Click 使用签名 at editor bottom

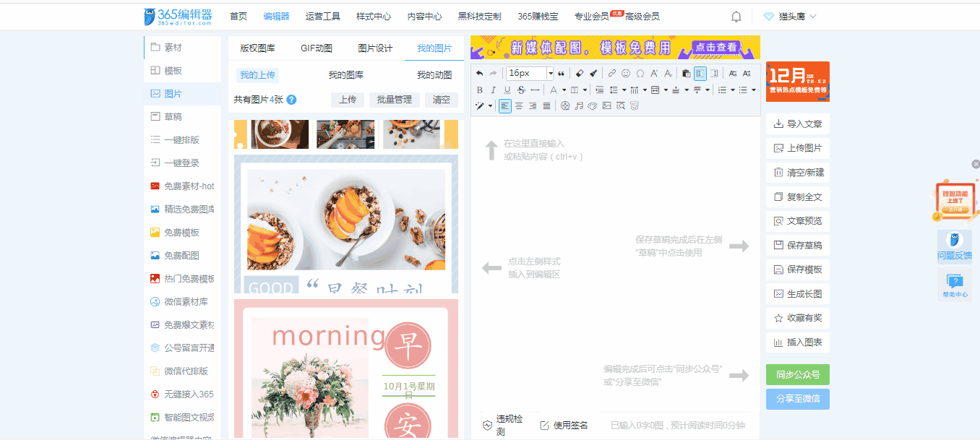[x=564, y=425]
